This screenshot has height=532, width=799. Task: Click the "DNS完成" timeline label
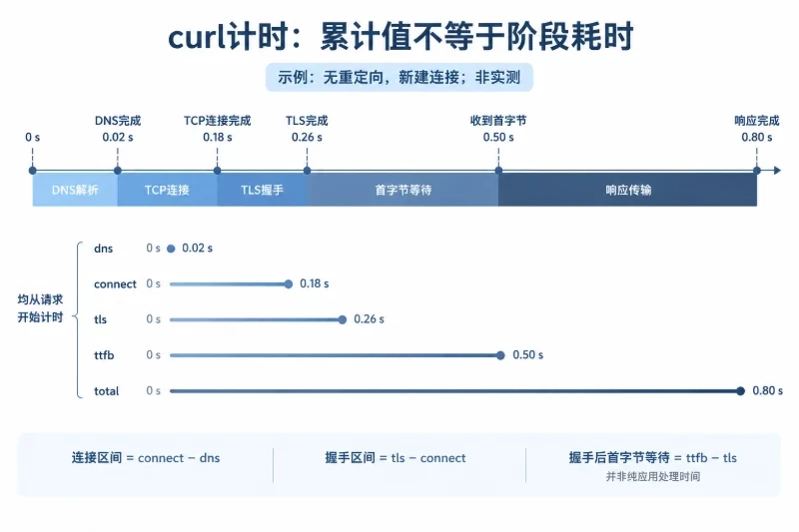pos(118,121)
